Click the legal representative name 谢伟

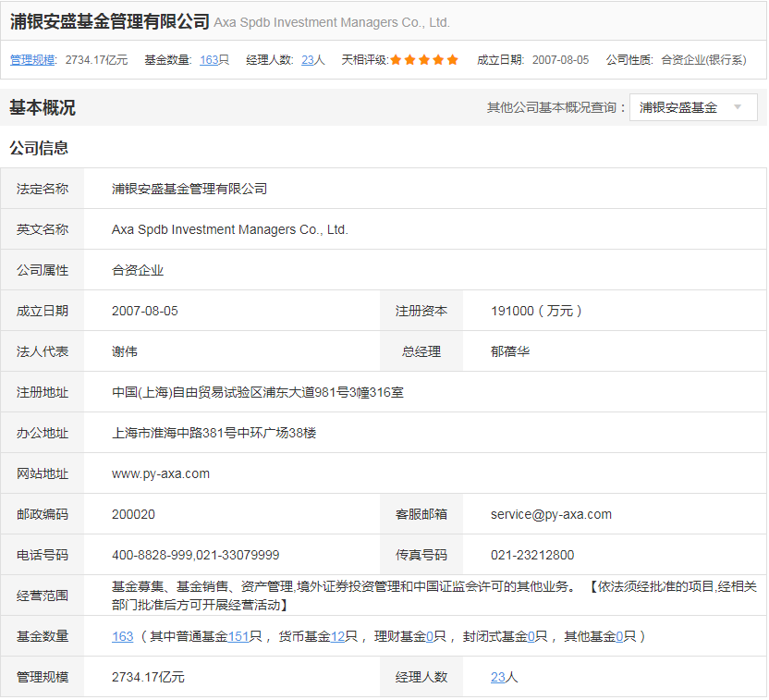coord(125,351)
